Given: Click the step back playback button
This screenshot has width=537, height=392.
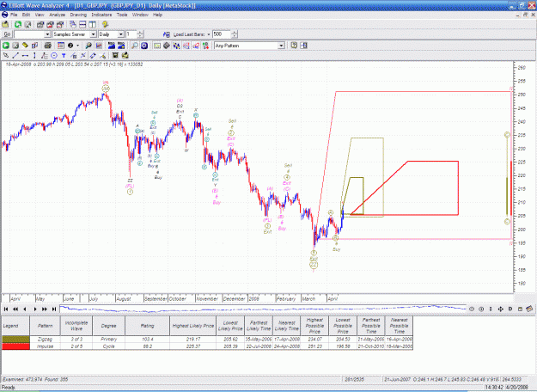Looking at the screenshot, I should [25, 309].
